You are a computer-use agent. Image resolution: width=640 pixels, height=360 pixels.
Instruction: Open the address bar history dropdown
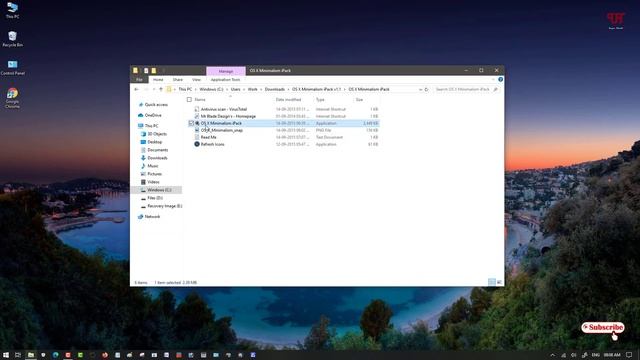pyautogui.click(x=420, y=89)
